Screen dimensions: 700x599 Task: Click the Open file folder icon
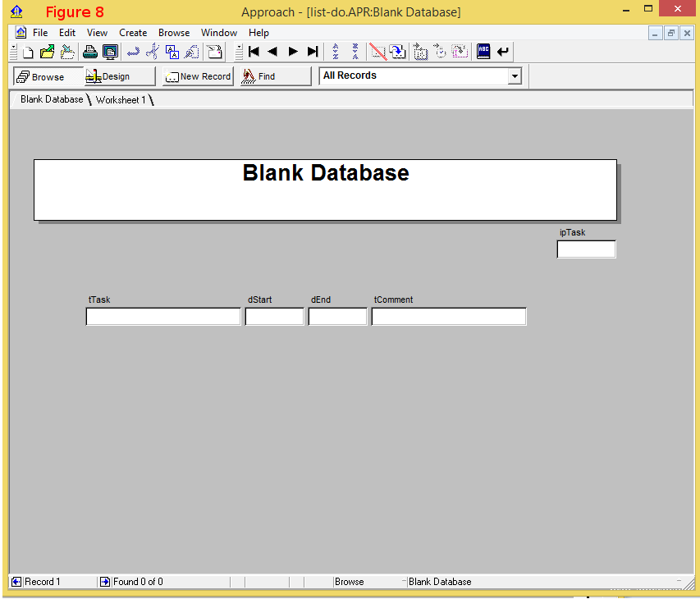click(47, 51)
